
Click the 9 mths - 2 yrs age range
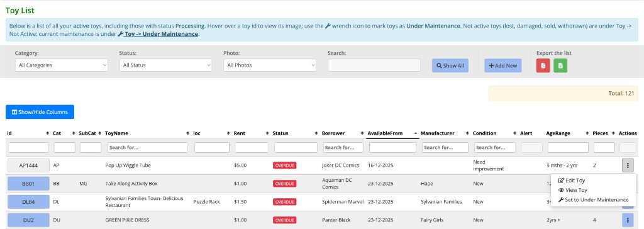click(562, 165)
